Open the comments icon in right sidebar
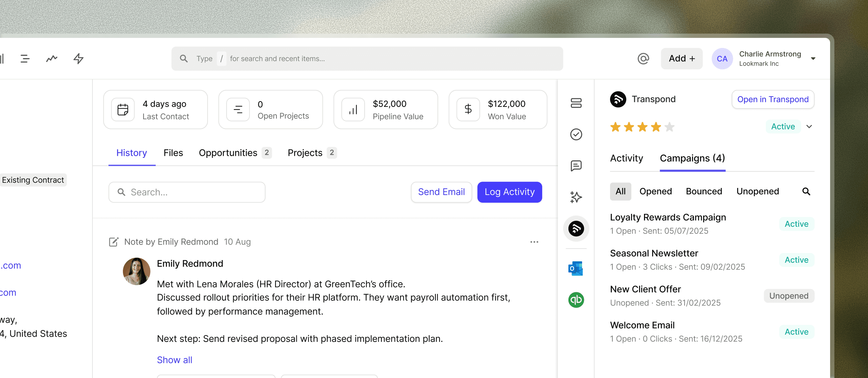 click(576, 166)
